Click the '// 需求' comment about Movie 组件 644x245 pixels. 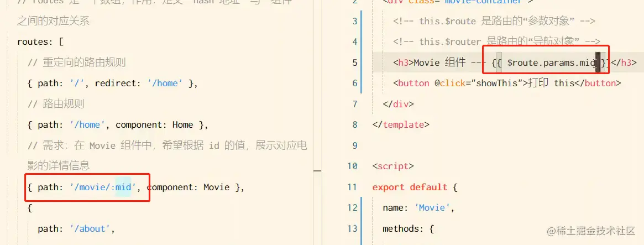[x=167, y=155]
